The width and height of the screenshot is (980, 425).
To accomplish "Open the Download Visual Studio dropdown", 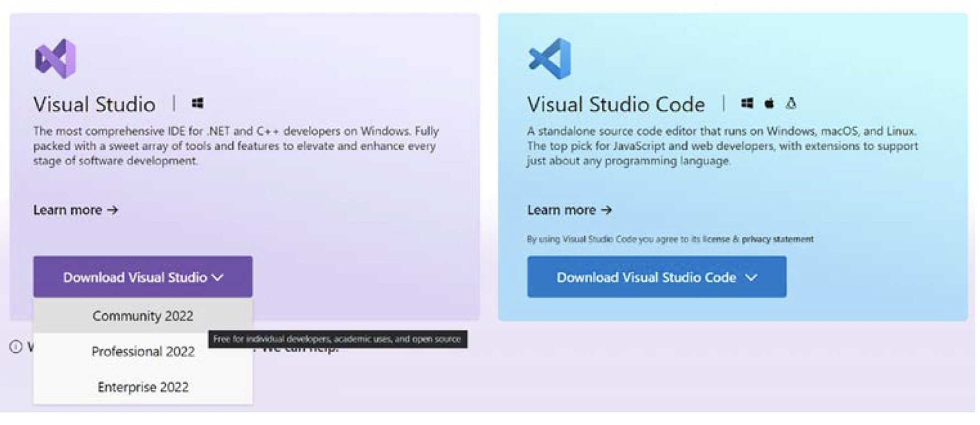I will click(x=143, y=277).
